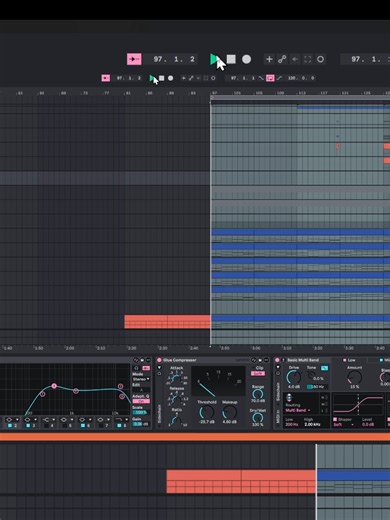This screenshot has height=520, width=390.
Task: Click the Glue Compressor Ratio knob
Action: (x=176, y=419)
